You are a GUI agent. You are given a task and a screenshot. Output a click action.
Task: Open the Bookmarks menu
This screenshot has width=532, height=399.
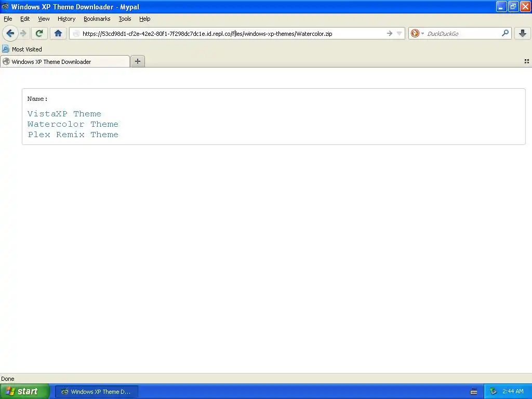coord(97,19)
